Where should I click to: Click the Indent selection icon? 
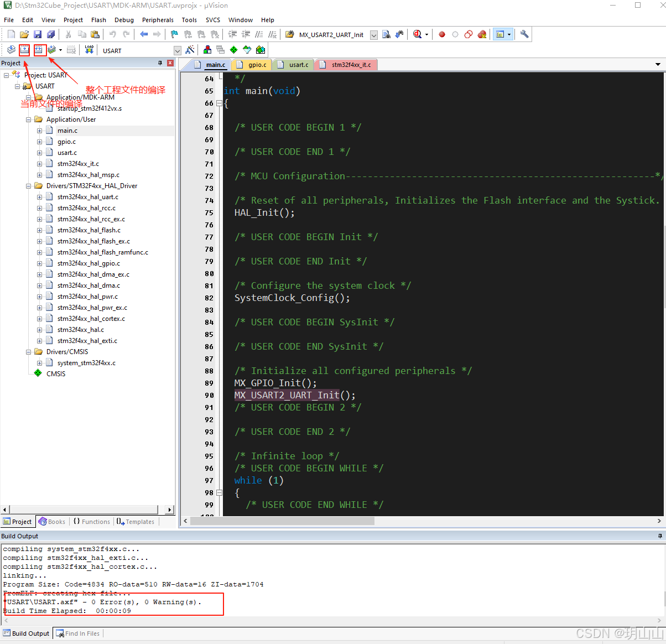coord(232,34)
